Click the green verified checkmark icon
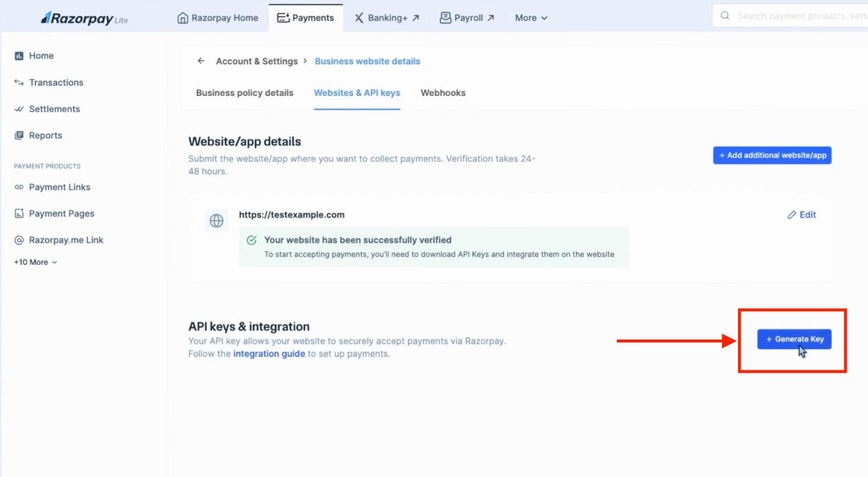 pos(252,241)
